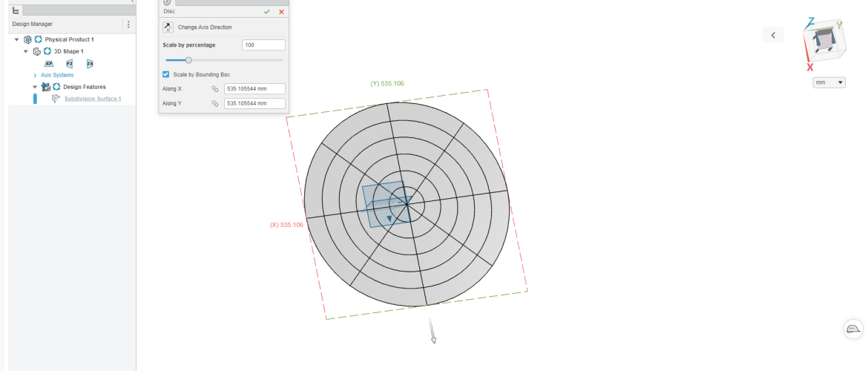Select the ZX plane icon
This screenshot has height=371, width=868.
(90, 64)
